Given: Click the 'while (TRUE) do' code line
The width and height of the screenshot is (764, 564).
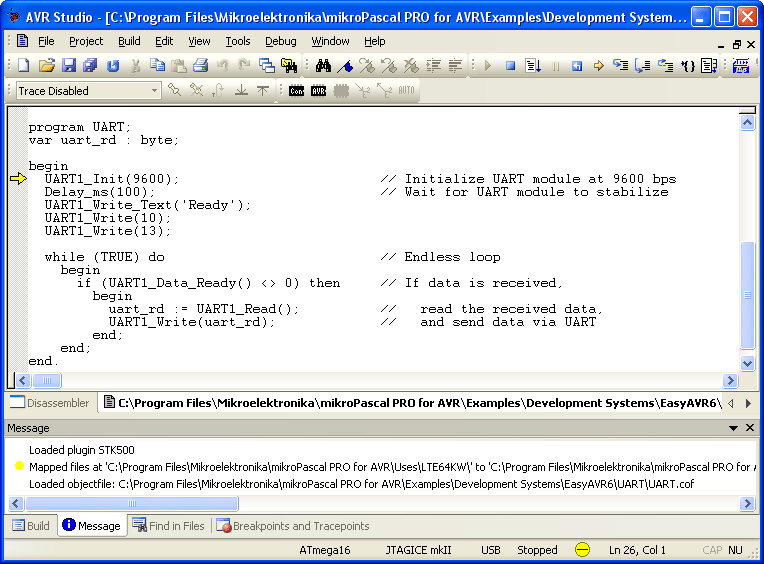Looking at the screenshot, I should 104,257.
